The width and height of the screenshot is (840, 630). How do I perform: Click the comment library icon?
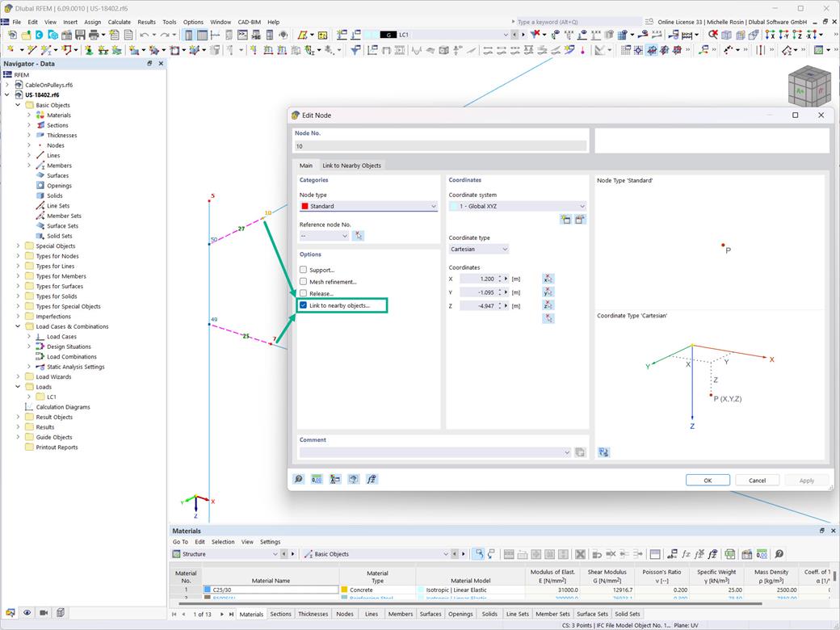pos(580,452)
